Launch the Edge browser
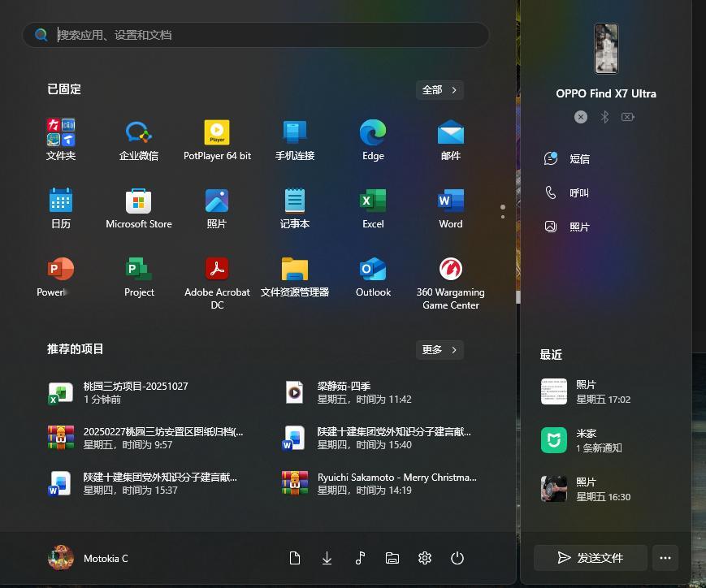This screenshot has width=706, height=588. click(x=373, y=140)
